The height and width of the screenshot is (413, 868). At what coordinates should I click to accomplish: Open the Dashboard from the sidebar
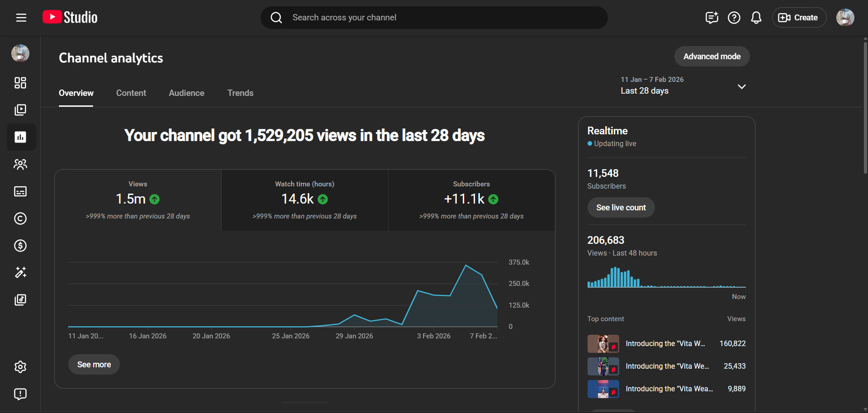20,83
